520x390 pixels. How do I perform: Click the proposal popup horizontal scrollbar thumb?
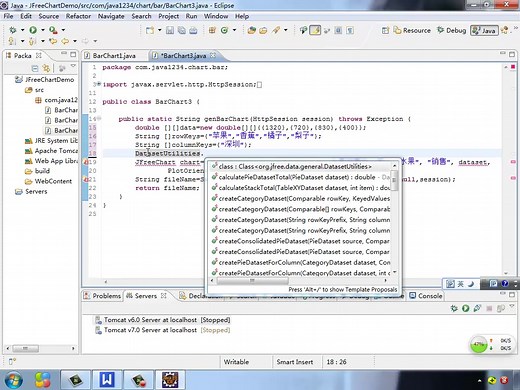click(x=252, y=281)
